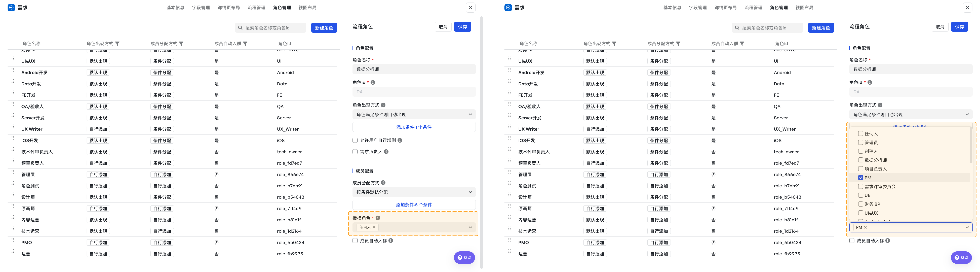Grab the drag handle of the FE开发 row, right window
Screen dimensions: 980x272
(x=509, y=93)
